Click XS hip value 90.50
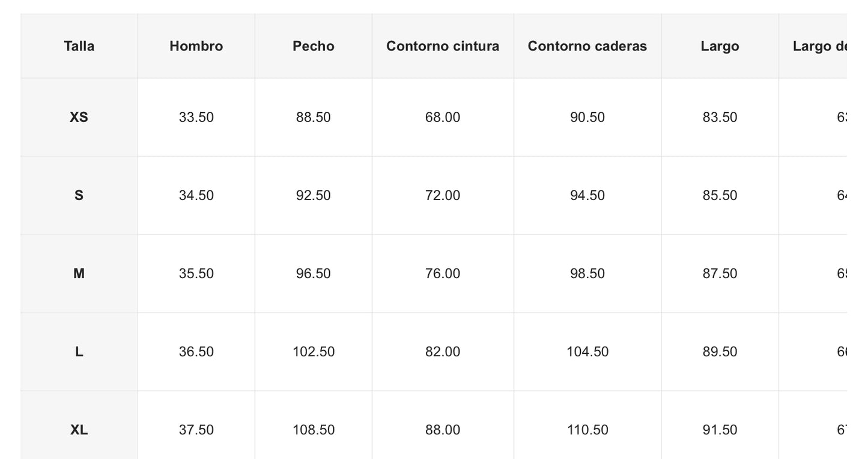Viewport: 868px width, 459px height. click(587, 117)
